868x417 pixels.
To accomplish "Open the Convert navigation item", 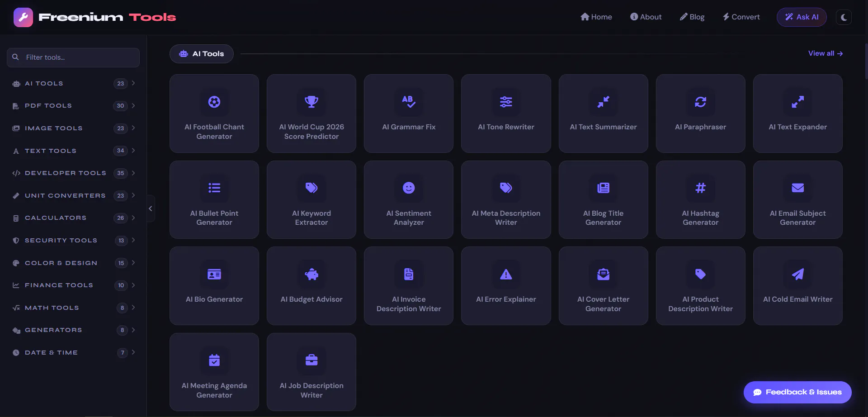I will tap(741, 17).
